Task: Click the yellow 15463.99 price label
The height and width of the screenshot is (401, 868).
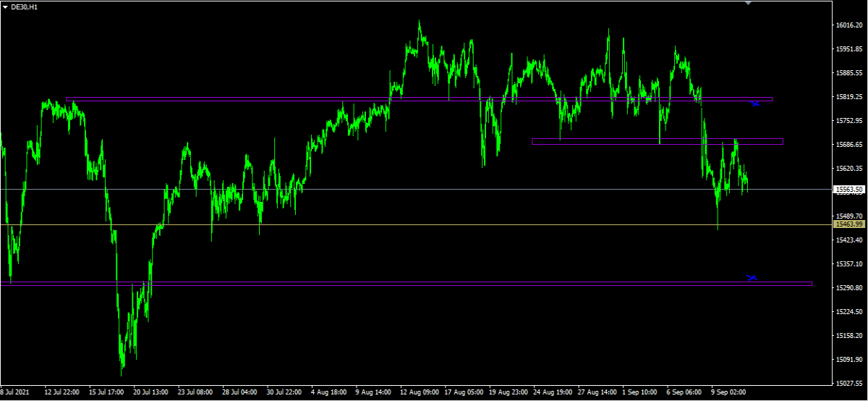Action: tap(849, 224)
